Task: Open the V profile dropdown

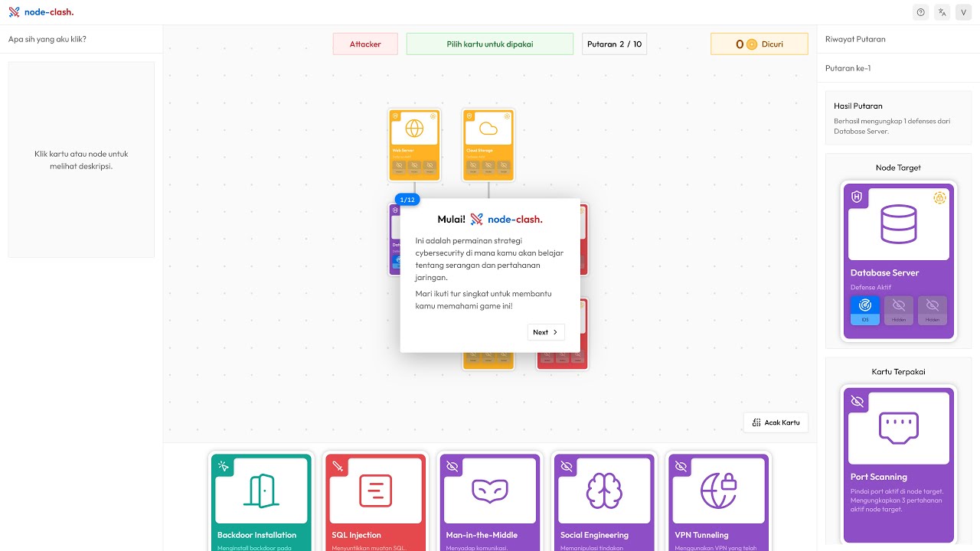Action: tap(963, 11)
